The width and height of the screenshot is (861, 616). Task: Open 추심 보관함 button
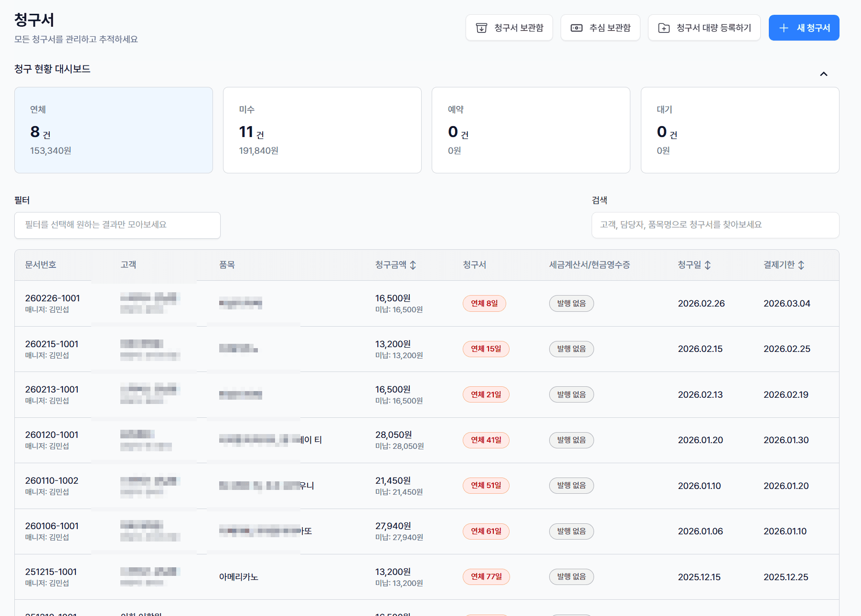pos(600,28)
